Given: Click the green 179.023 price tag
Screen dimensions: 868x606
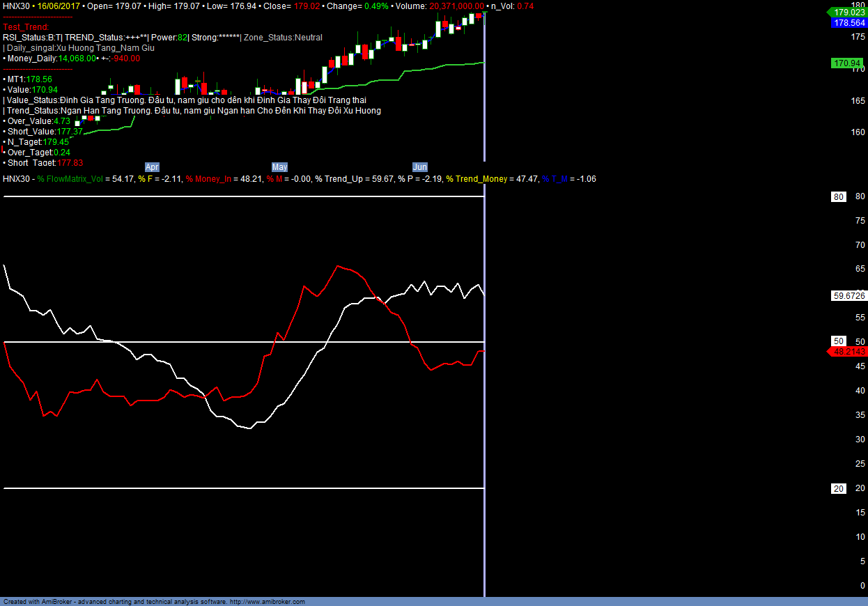Looking at the screenshot, I should click(x=848, y=13).
